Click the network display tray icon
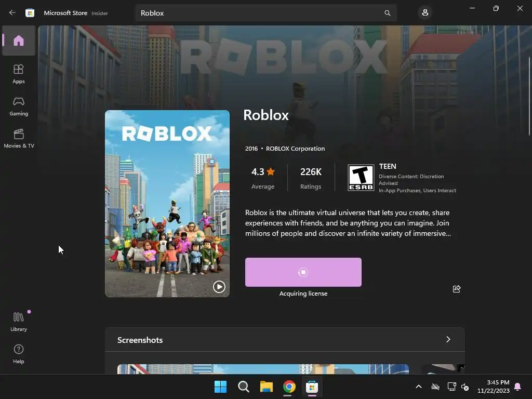This screenshot has width=532, height=399. click(x=451, y=387)
